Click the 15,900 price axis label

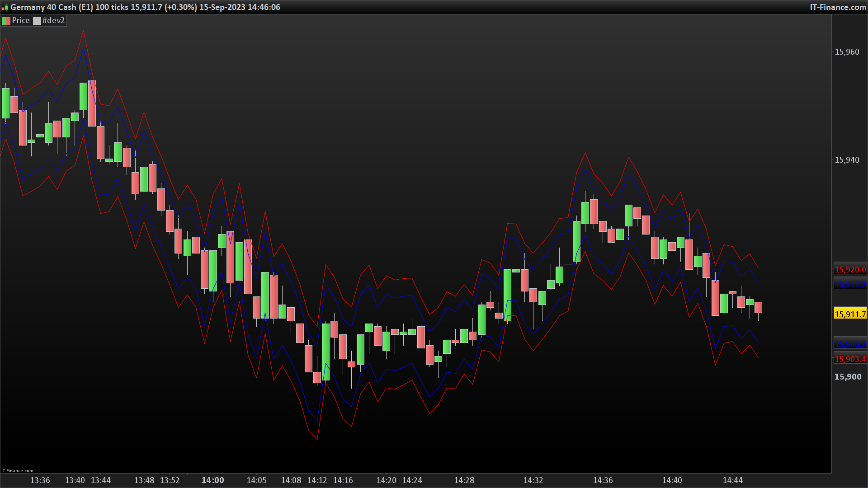pyautogui.click(x=848, y=377)
